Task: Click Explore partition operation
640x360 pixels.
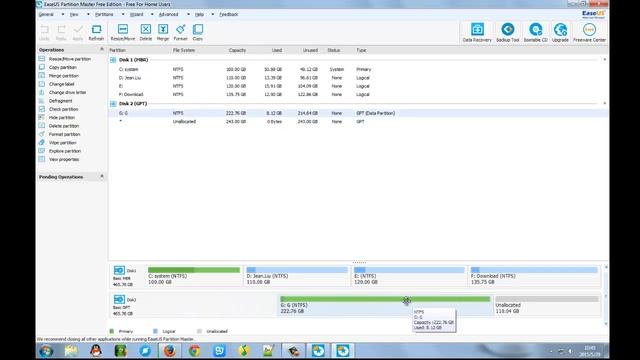Action: (64, 151)
